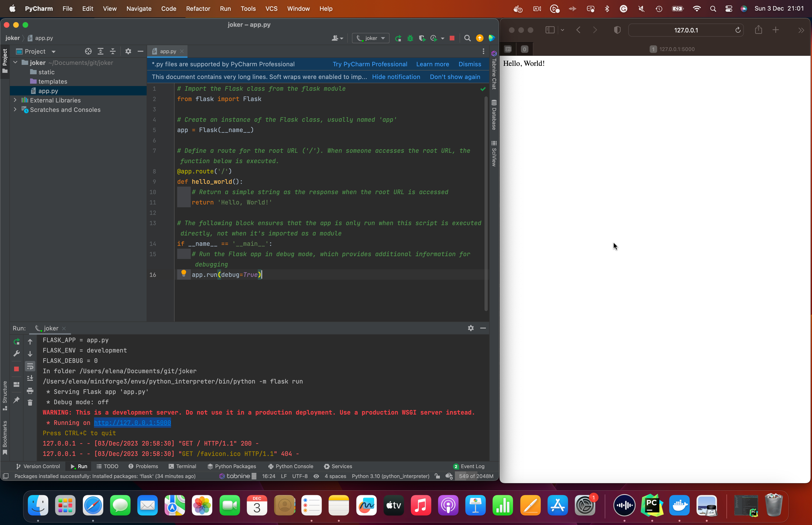The height and width of the screenshot is (525, 812).
Task: Toggle the Database side panel
Action: coord(494,114)
